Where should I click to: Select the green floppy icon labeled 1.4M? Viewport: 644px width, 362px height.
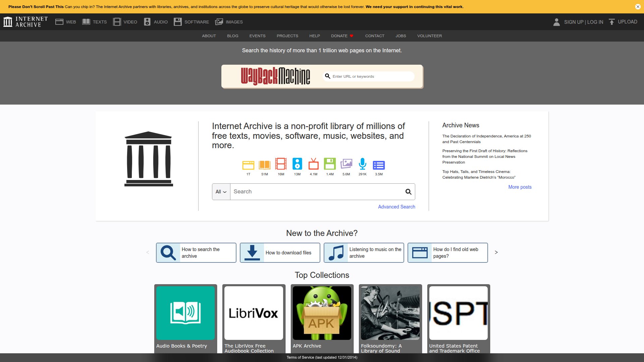click(x=330, y=164)
